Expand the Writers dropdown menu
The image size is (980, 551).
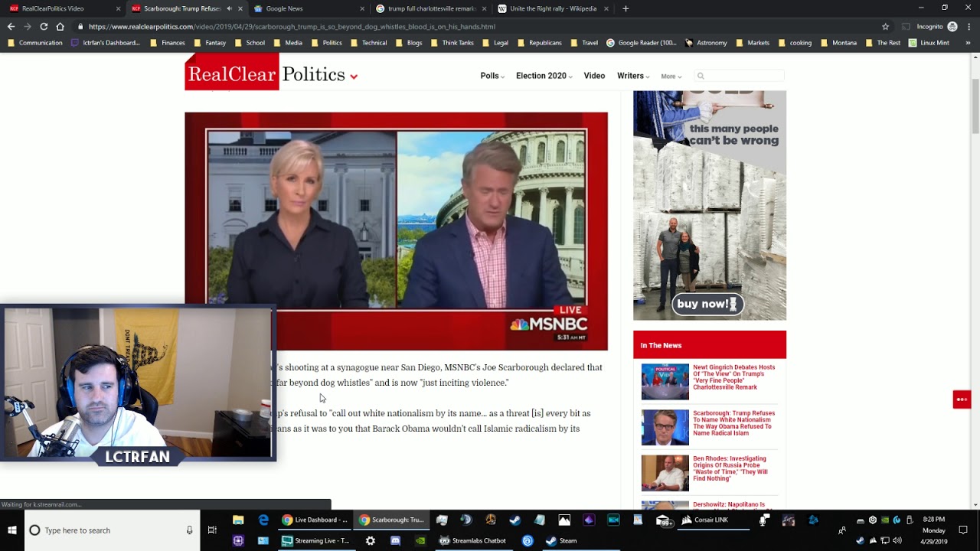coord(633,76)
